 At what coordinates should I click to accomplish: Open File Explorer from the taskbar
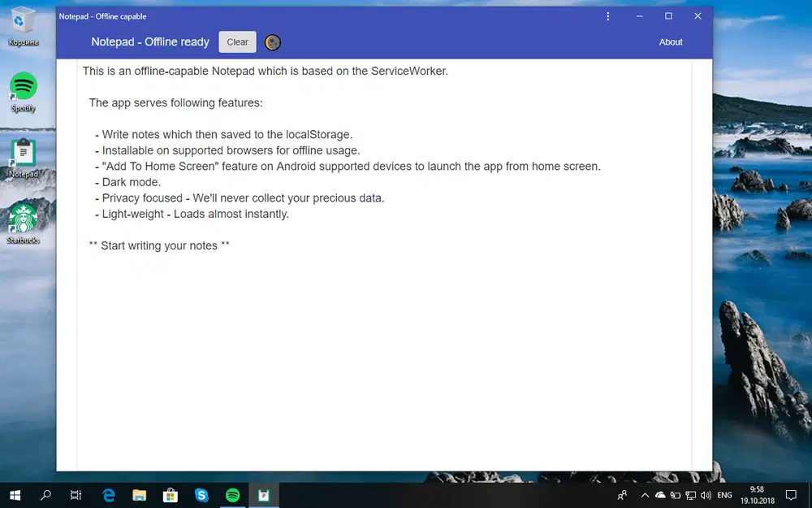(x=139, y=495)
